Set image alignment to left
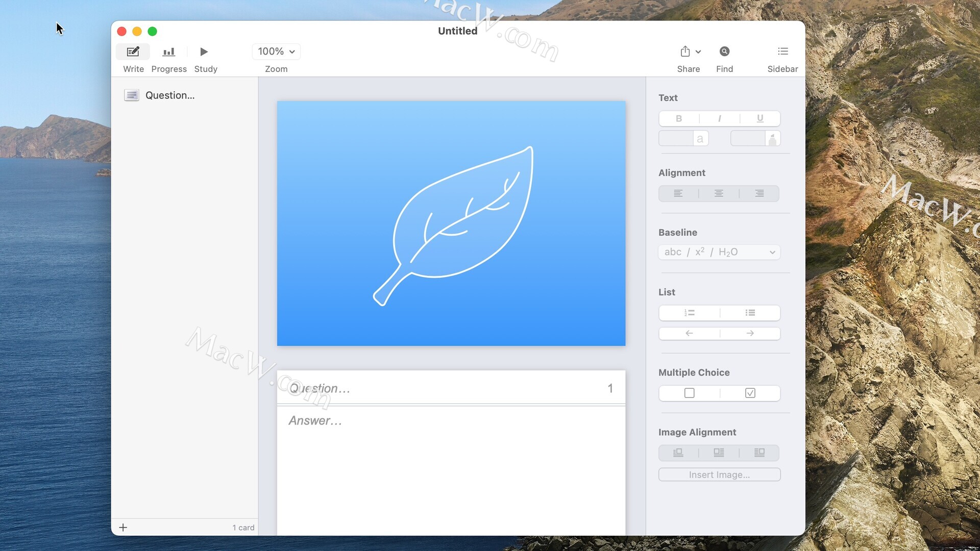Screen dimensions: 980x551 coord(678,453)
